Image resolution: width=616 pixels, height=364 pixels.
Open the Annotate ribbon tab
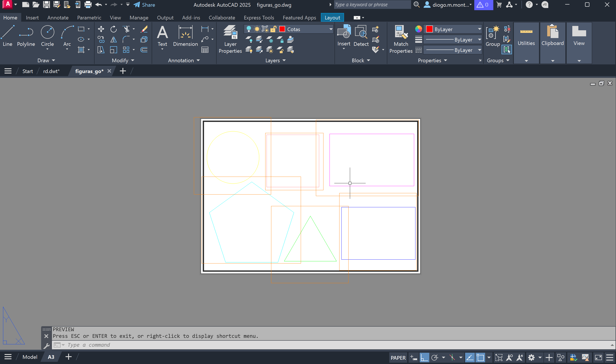click(58, 18)
